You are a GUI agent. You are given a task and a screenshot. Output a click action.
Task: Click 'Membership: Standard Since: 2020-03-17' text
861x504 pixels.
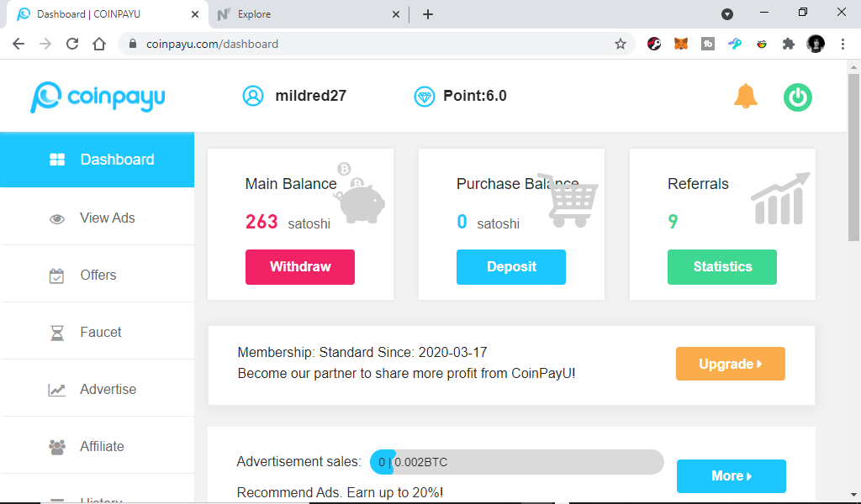(362, 352)
